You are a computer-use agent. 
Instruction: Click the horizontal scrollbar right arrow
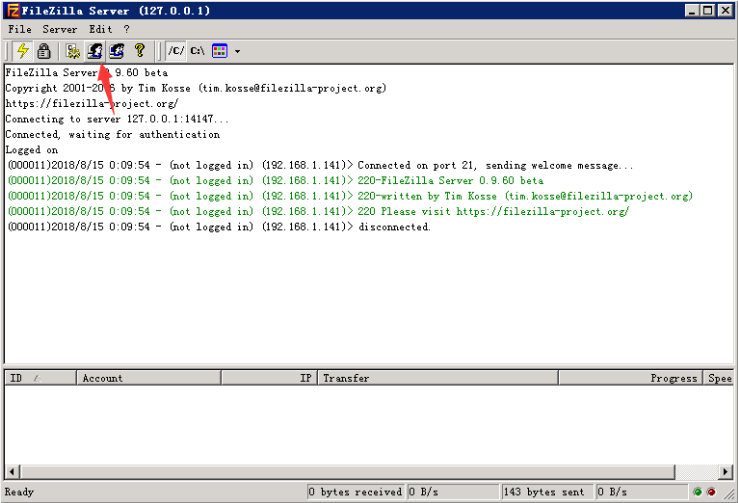click(x=726, y=471)
